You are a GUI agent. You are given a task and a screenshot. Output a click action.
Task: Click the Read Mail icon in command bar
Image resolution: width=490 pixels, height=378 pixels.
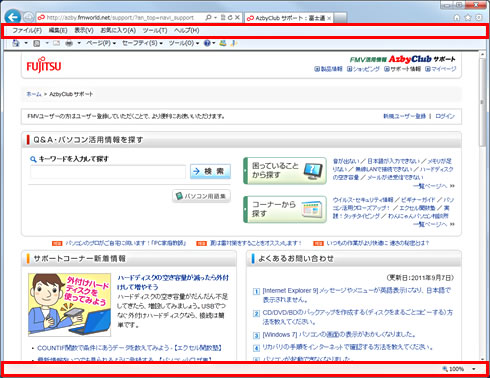click(x=56, y=43)
